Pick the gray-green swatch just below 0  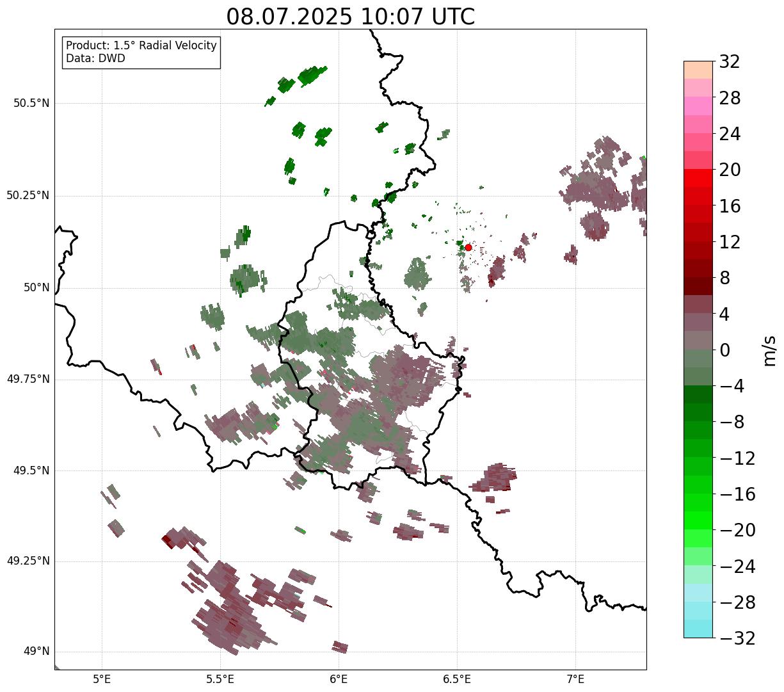pos(698,358)
